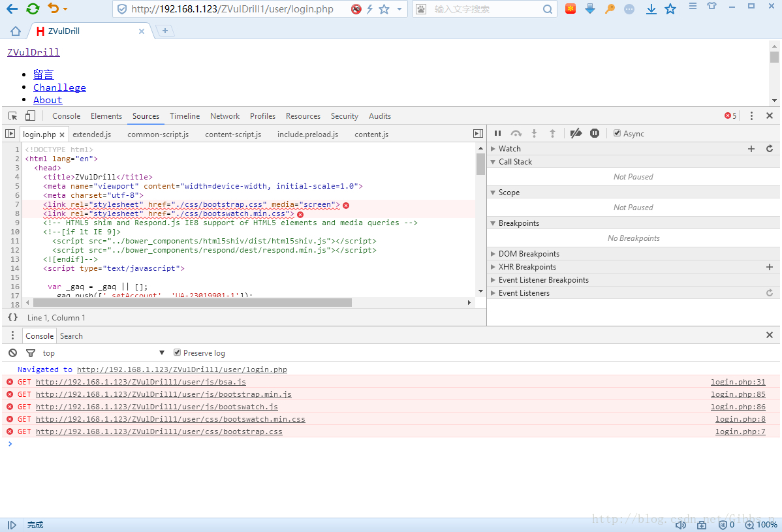This screenshot has width=782, height=532.
Task: Add an XHR breakpoint
Action: click(x=770, y=267)
